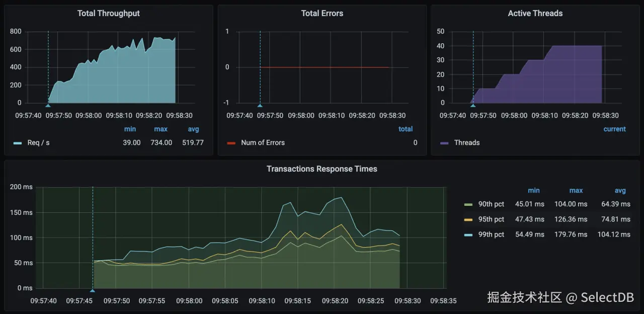The width and height of the screenshot is (644, 314).
Task: Toggle the Num of Errors legend entry
Action: pyautogui.click(x=263, y=142)
